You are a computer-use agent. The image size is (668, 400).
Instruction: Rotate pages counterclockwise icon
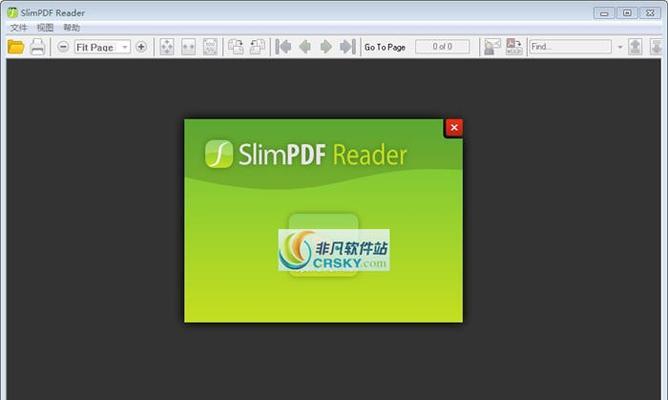[x=257, y=46]
